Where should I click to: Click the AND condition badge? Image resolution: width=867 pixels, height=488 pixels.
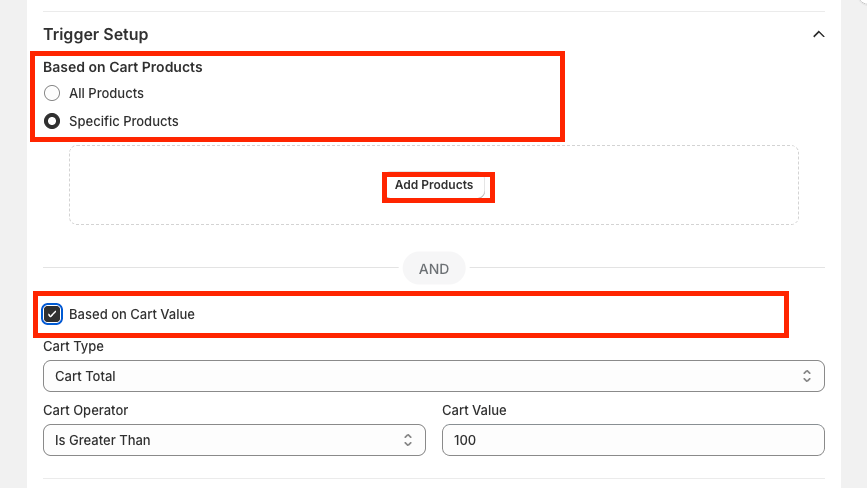click(x=434, y=269)
